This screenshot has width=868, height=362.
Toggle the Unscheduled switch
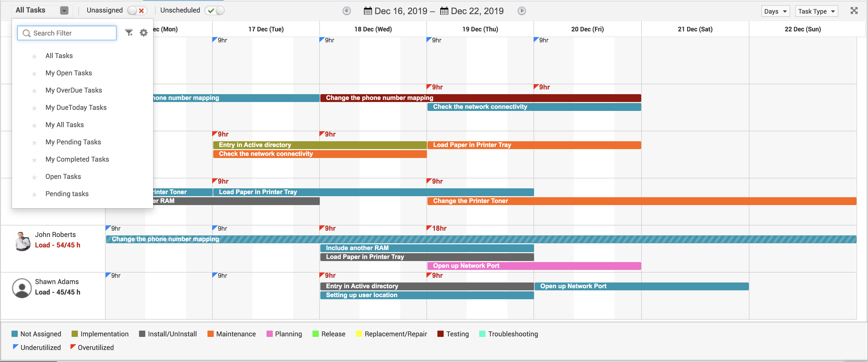[215, 10]
